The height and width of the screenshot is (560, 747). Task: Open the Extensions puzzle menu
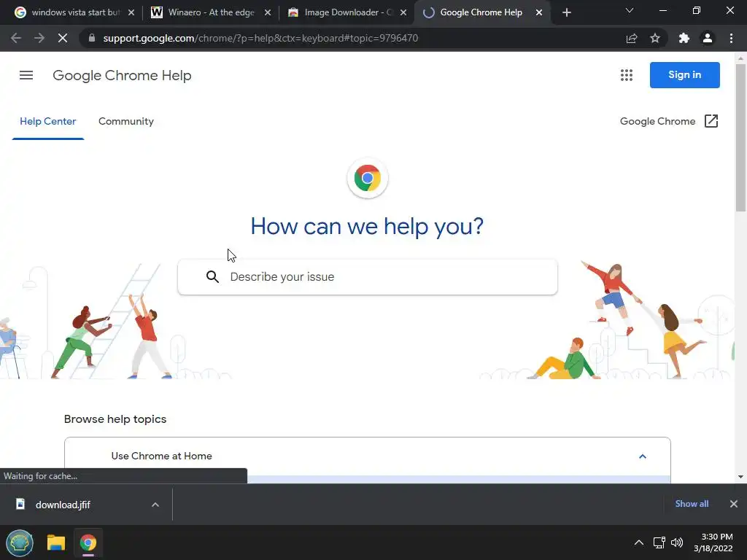click(684, 38)
